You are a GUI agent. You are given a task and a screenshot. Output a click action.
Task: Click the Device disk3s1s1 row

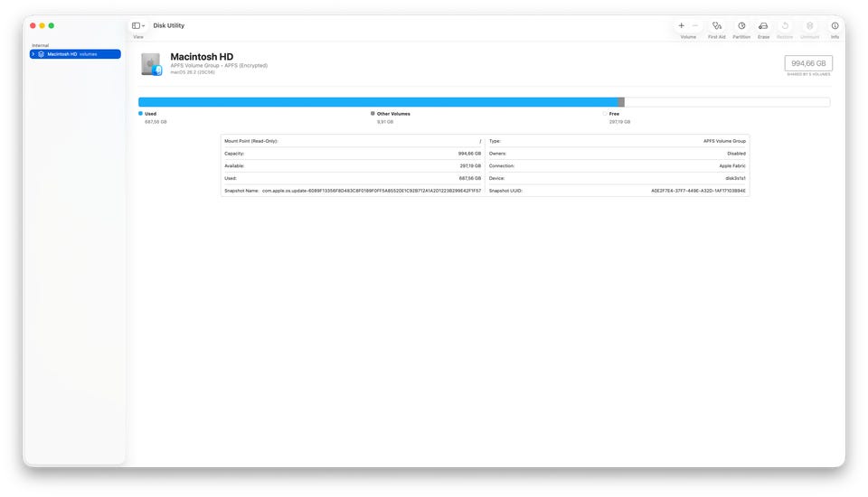pyautogui.click(x=618, y=178)
